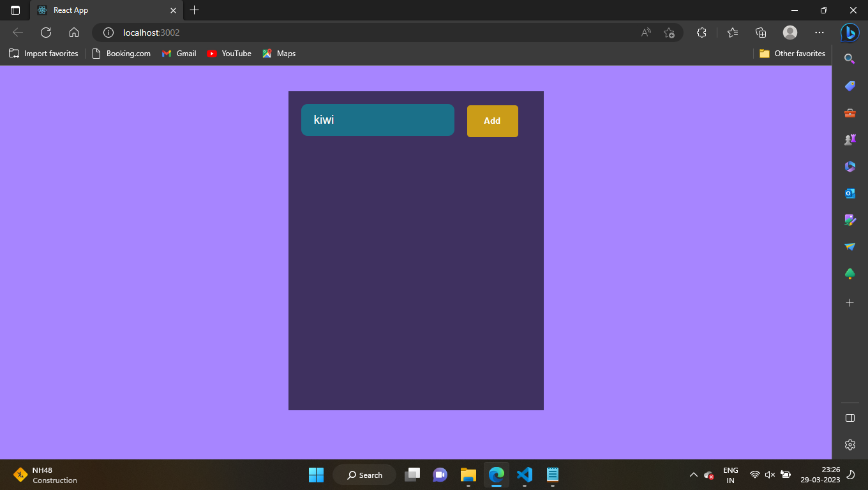This screenshot has height=490, width=868.
Task: Open Microsoft 365 in the sidebar
Action: 849,167
